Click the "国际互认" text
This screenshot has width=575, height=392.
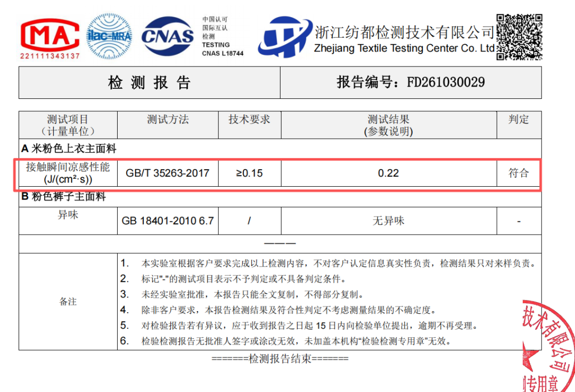click(x=215, y=28)
